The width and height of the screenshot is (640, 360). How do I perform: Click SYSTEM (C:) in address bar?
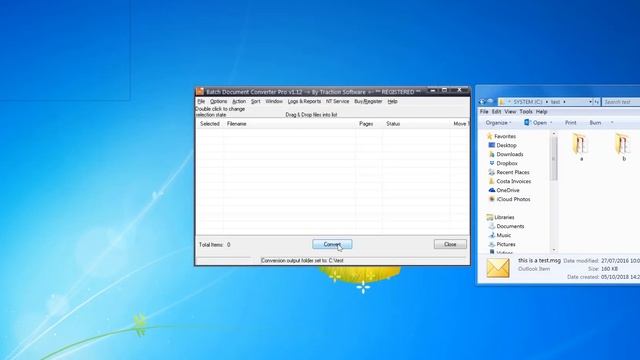click(x=527, y=102)
